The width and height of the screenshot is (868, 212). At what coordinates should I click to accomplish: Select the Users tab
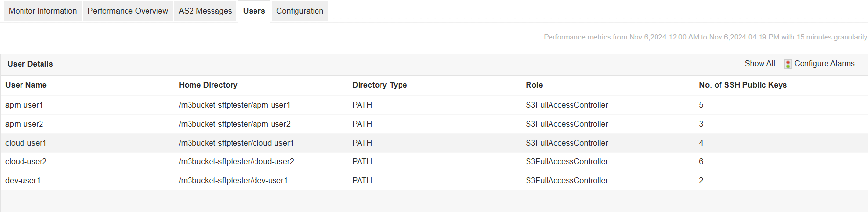[x=254, y=11]
